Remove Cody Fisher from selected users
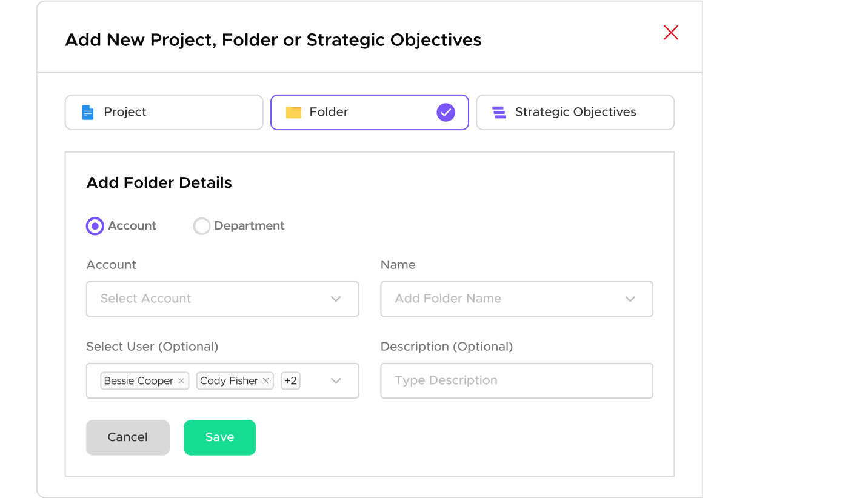The height and width of the screenshot is (498, 868). (x=265, y=381)
